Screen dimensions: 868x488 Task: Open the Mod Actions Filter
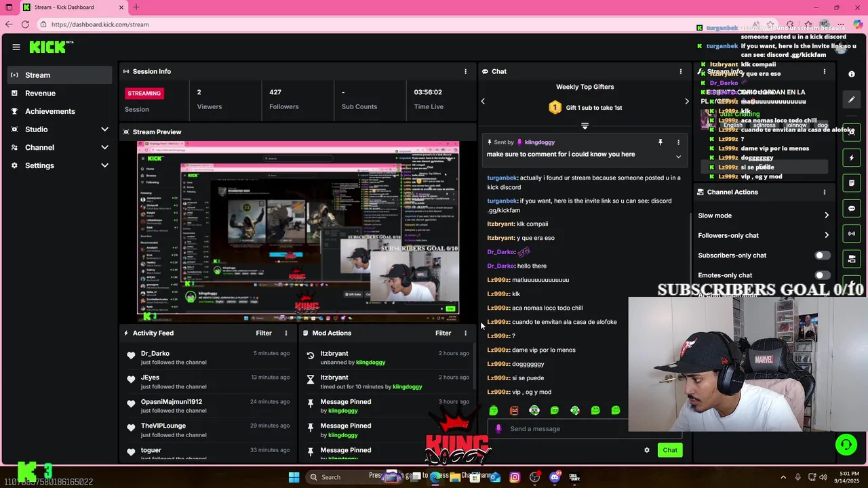pos(443,333)
